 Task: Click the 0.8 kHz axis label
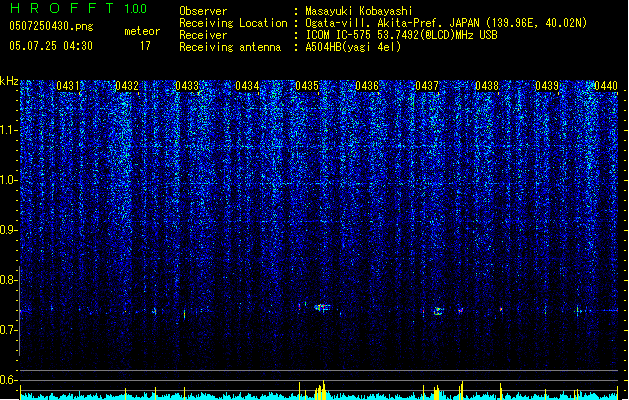click(8, 280)
